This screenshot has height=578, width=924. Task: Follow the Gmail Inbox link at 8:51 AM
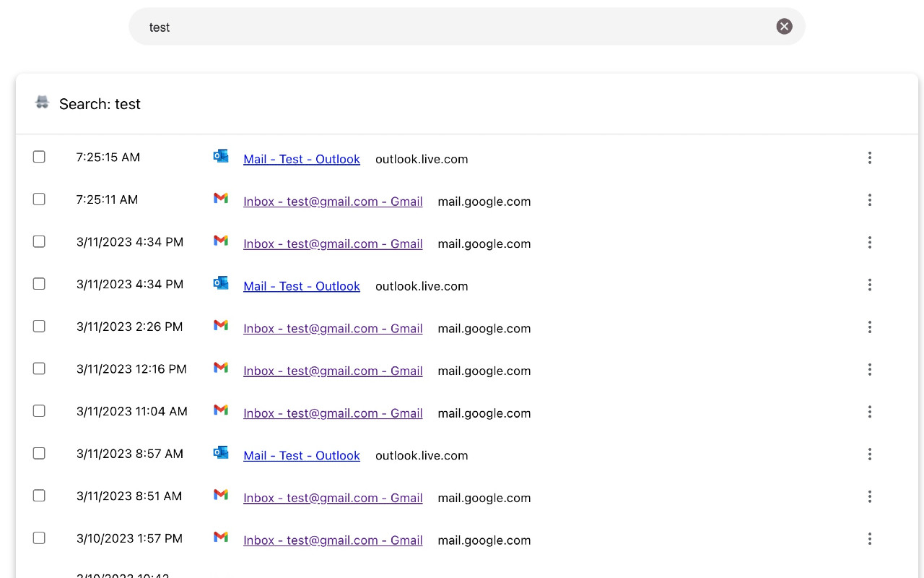coord(333,498)
